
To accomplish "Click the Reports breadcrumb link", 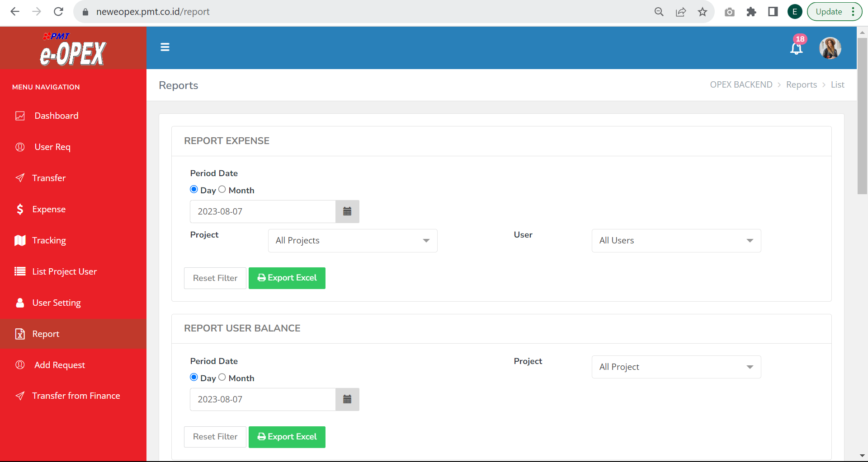I will (802, 85).
